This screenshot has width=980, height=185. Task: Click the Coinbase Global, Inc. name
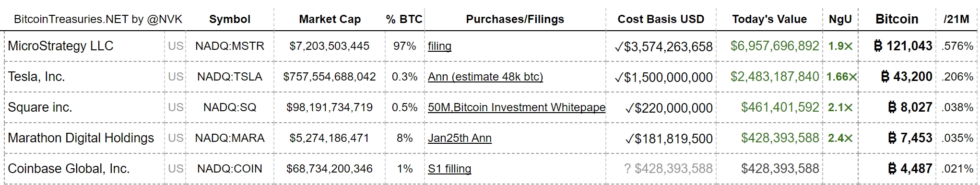(x=69, y=169)
